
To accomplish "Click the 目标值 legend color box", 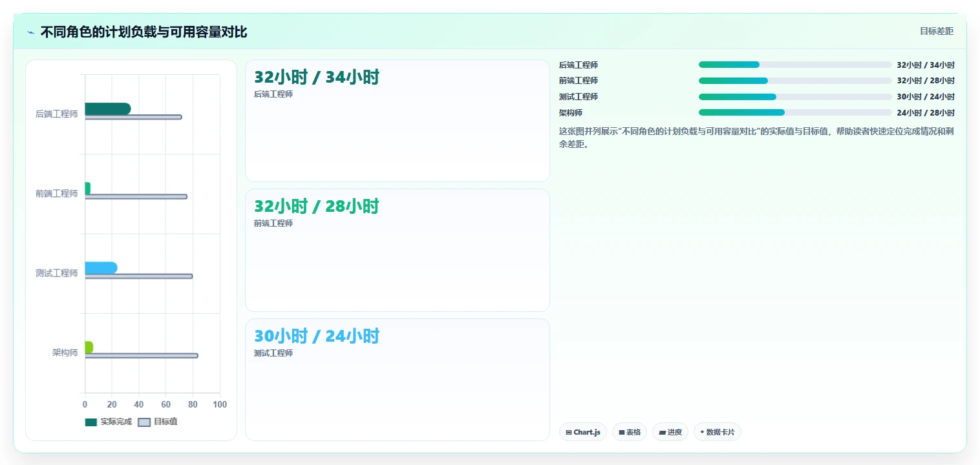I will (145, 422).
